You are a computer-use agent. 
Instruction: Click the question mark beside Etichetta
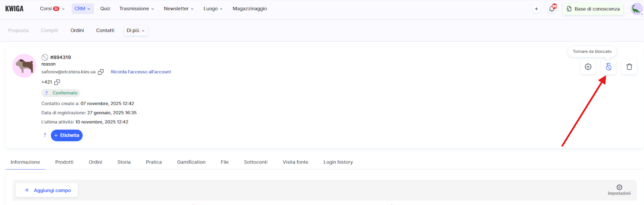tap(45, 135)
